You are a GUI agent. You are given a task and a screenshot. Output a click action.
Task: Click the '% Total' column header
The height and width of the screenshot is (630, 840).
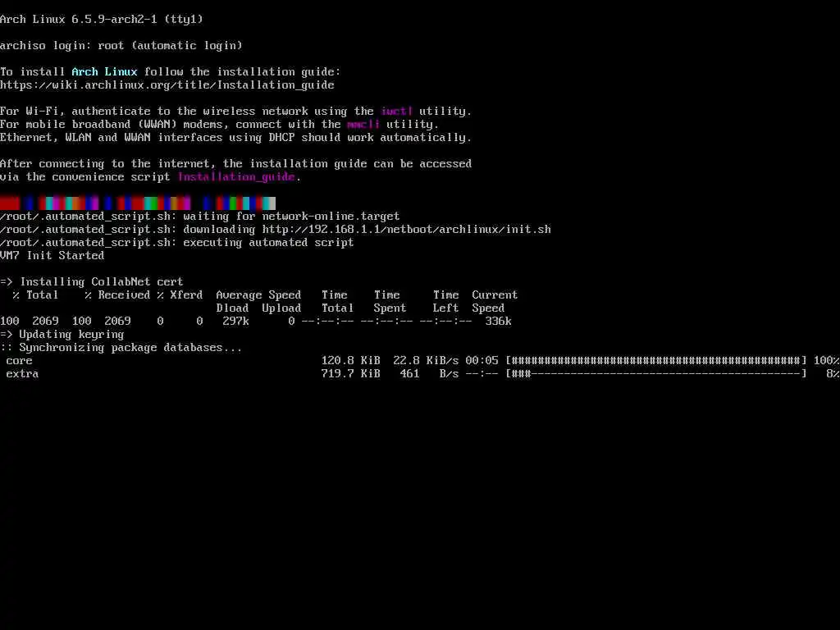coord(35,295)
